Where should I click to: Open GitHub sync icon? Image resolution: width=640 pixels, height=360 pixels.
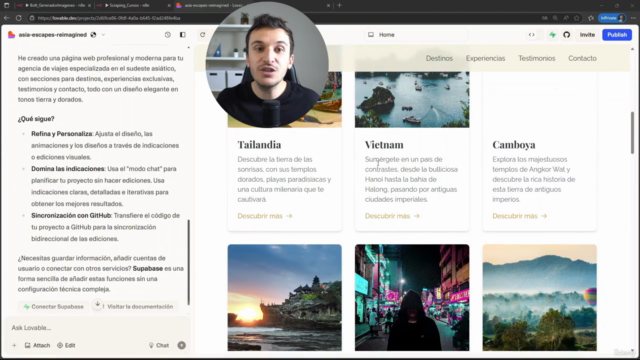pyautogui.click(x=567, y=35)
